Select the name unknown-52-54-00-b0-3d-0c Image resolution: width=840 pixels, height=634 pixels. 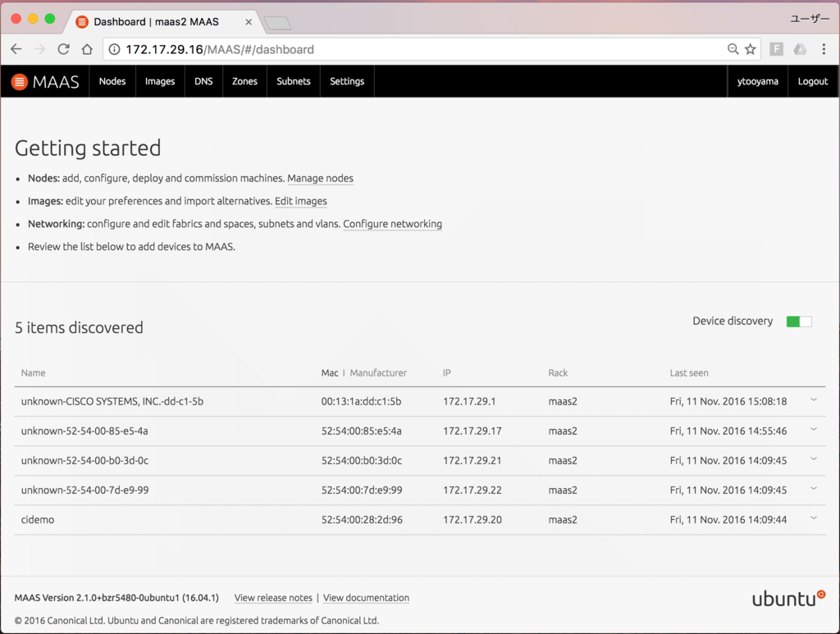point(84,460)
